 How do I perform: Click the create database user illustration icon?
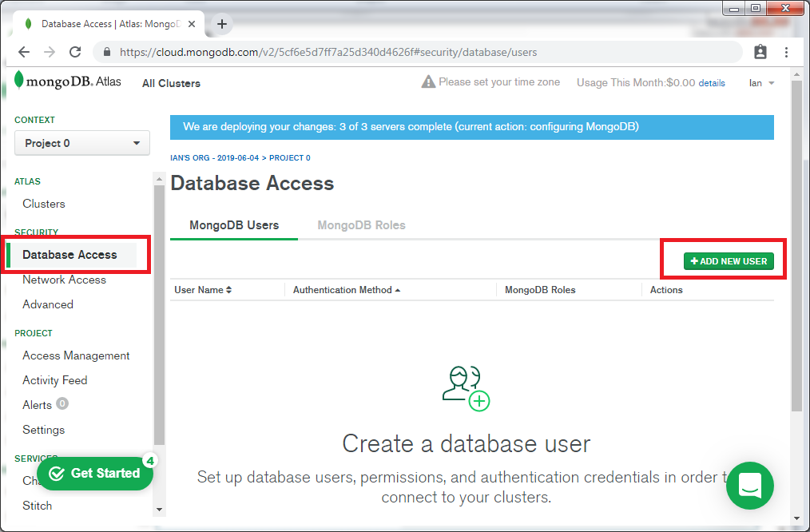[x=466, y=388]
